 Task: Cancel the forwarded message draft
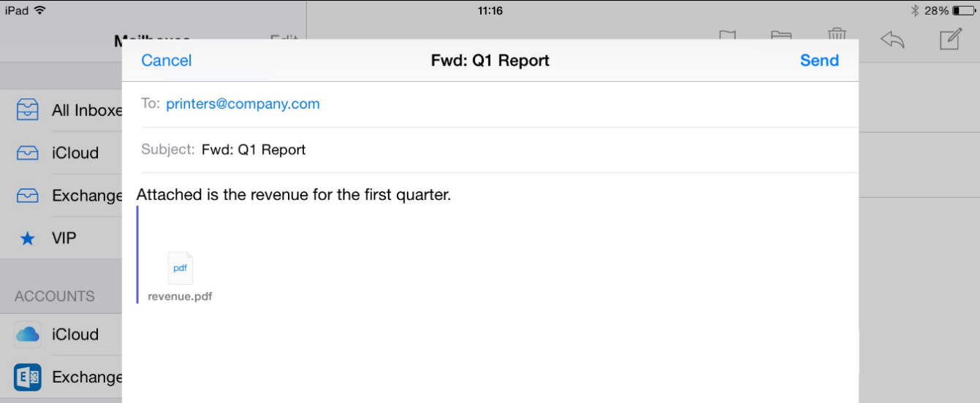tap(167, 61)
